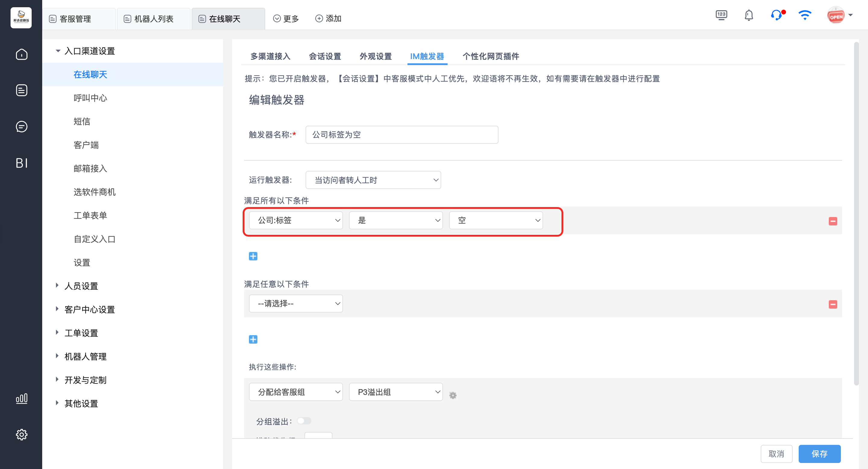Expand the 工单设置 section
Image resolution: width=868 pixels, height=469 pixels.
coord(57,332)
